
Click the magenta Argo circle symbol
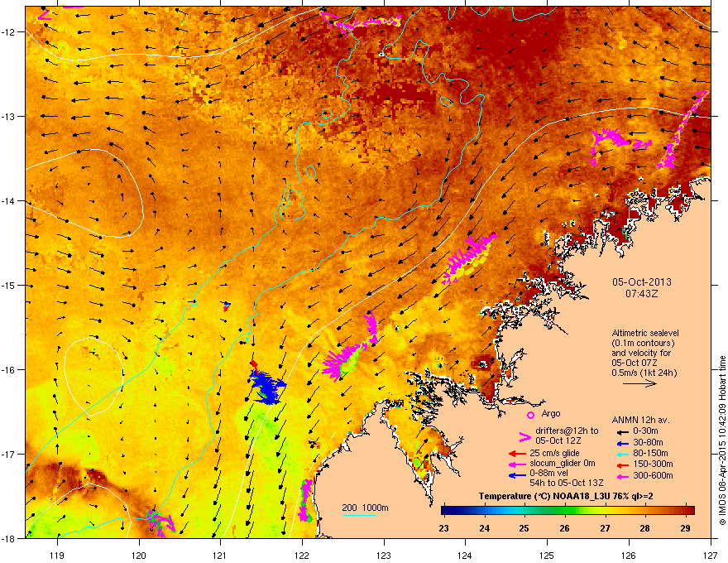pos(530,415)
